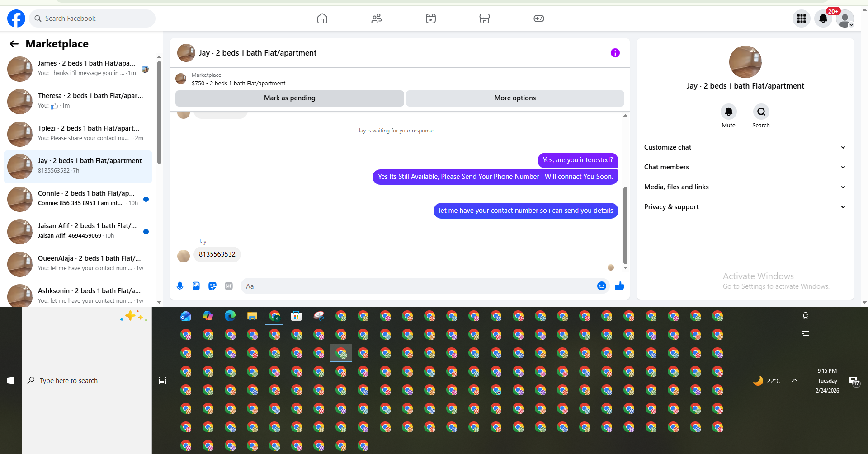The height and width of the screenshot is (454, 868).
Task: Open the account profile menu
Action: 844,19
